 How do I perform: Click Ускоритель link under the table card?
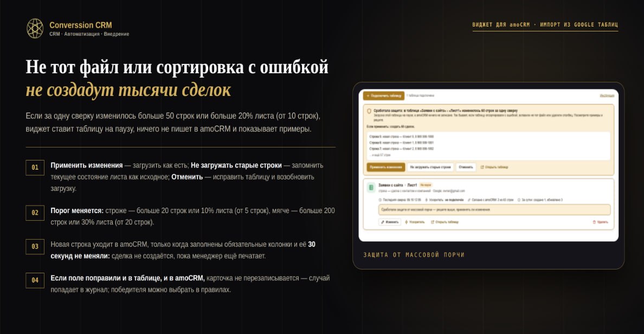[415, 222]
